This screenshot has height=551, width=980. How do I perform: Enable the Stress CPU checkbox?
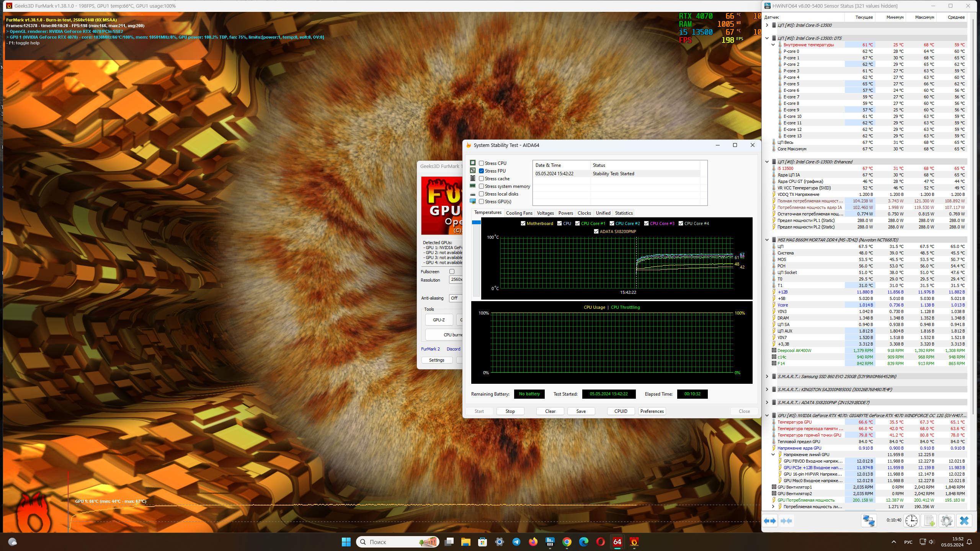point(482,163)
